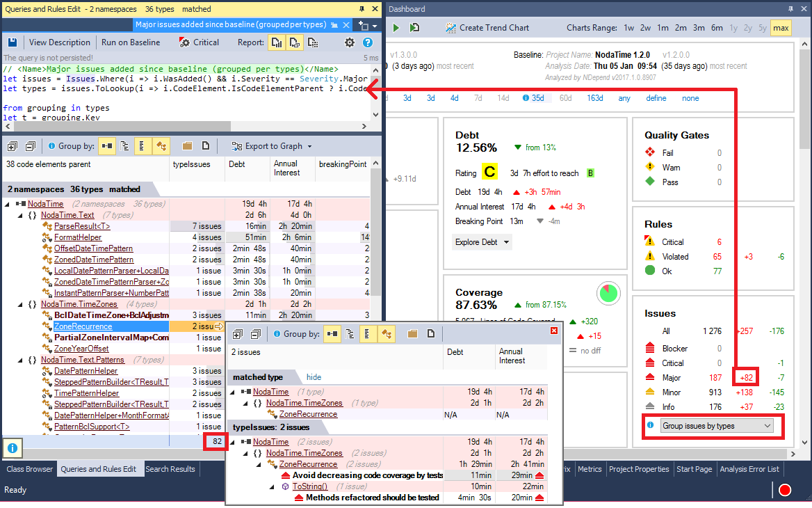812x508 pixels.
Task: Close the Major issues query tab with its X
Action: click(x=346, y=24)
